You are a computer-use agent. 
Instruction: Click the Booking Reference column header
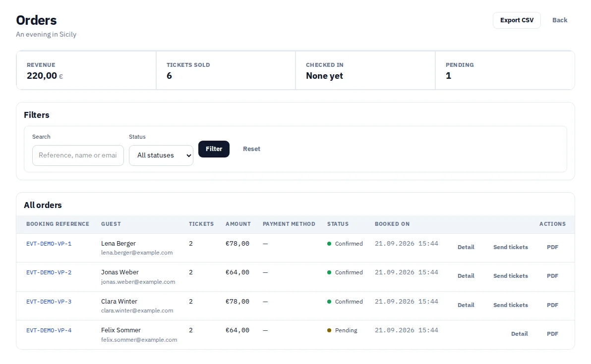pyautogui.click(x=58, y=224)
